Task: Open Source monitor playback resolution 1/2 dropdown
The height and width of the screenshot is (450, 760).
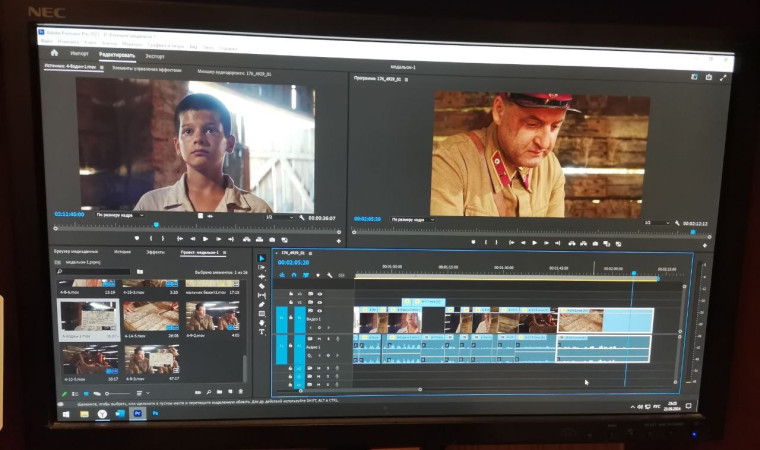Action: (280, 217)
